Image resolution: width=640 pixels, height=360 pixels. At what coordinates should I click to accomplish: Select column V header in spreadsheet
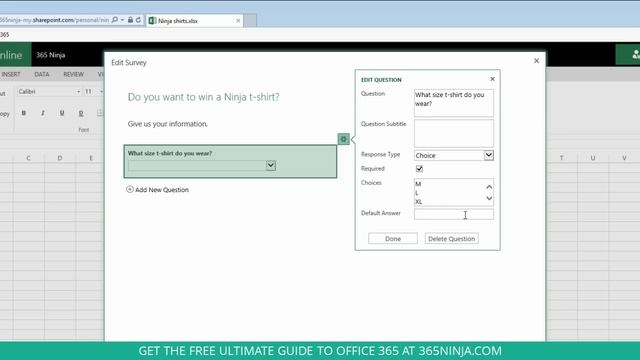[x=624, y=158]
